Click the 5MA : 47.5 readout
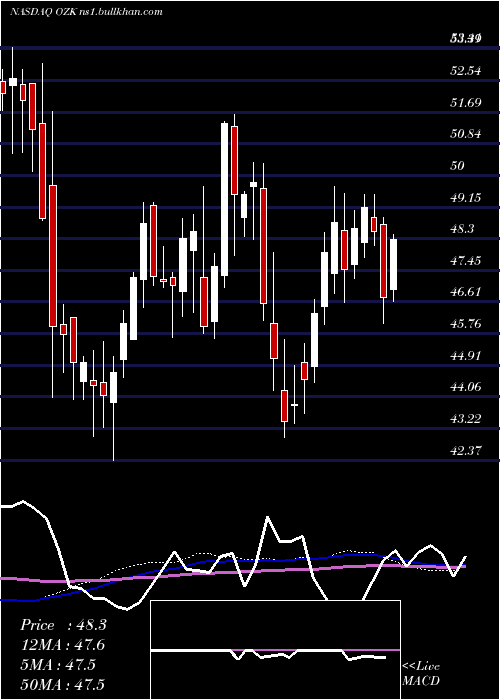 [58, 665]
